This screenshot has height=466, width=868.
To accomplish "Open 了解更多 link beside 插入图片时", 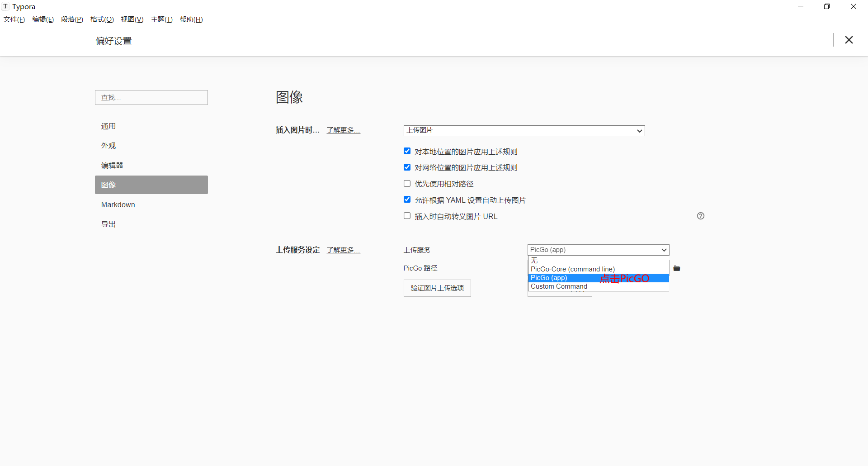I will (343, 130).
